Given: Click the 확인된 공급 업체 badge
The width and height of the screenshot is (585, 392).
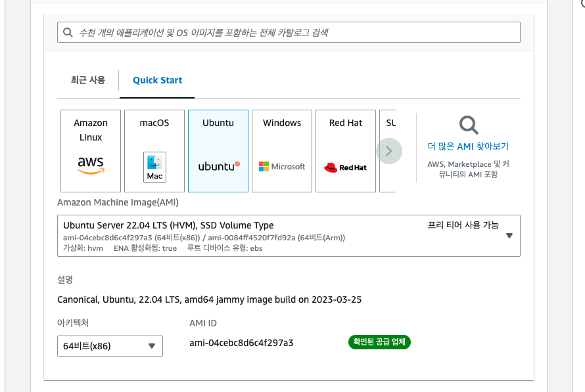Looking at the screenshot, I should 379,342.
